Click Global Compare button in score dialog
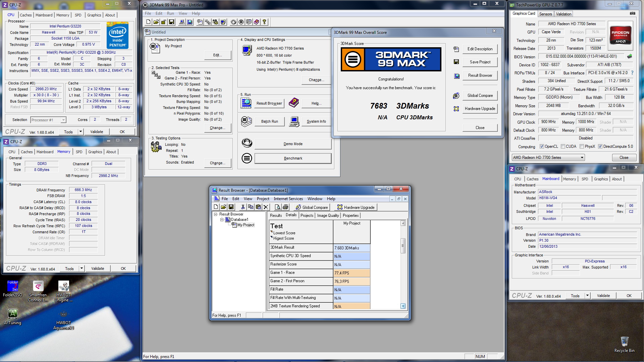Screen dimensions: 644x362 coord(480,96)
